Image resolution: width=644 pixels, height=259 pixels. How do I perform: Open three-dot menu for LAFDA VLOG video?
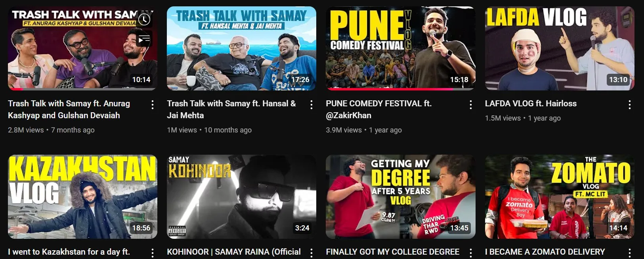(629, 105)
